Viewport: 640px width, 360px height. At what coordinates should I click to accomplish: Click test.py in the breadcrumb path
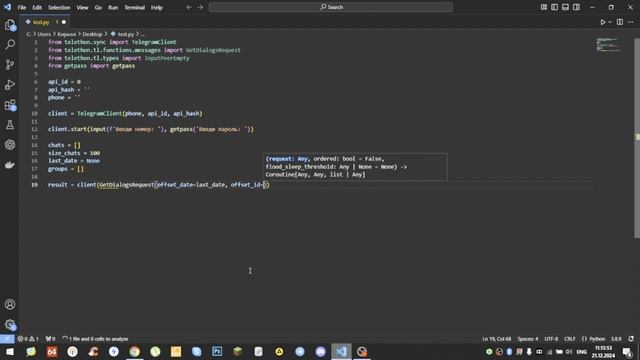(126, 34)
